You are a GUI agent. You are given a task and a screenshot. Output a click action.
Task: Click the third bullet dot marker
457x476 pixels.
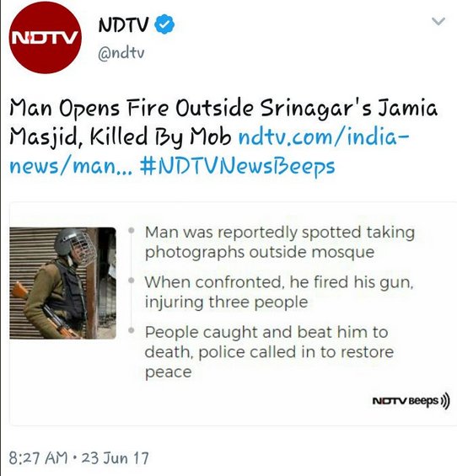click(x=132, y=330)
